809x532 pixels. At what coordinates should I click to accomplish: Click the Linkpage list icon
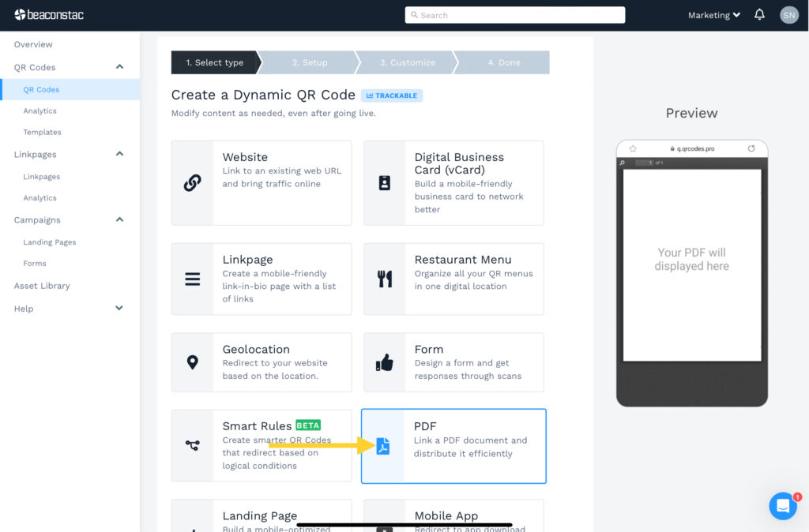(192, 278)
